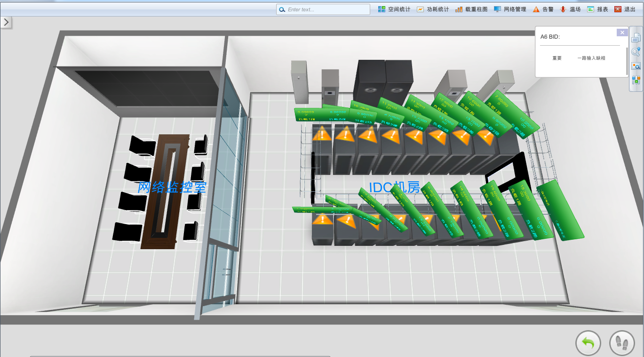
Task: View 告警 alarms from the toolbar
Action: (543, 9)
